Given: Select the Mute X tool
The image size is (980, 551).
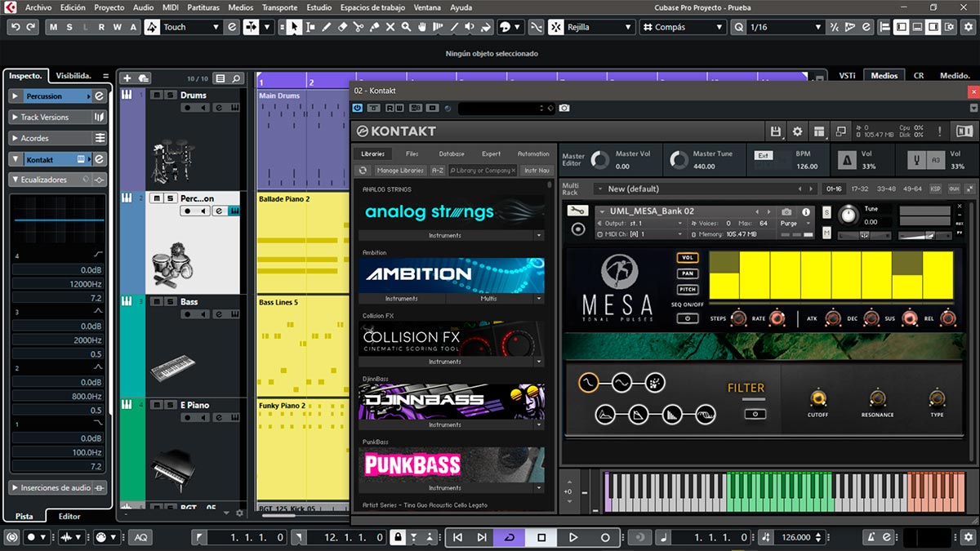Looking at the screenshot, I should [x=390, y=27].
